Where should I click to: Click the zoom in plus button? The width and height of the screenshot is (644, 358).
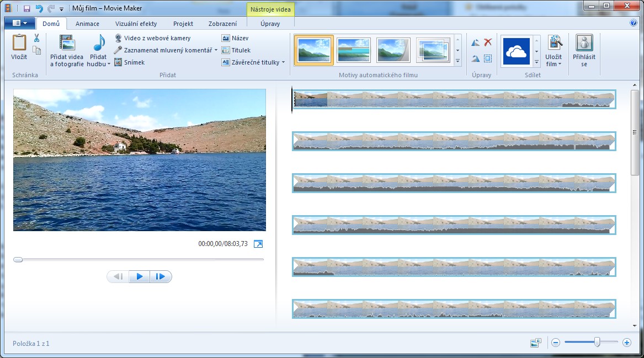pyautogui.click(x=627, y=343)
